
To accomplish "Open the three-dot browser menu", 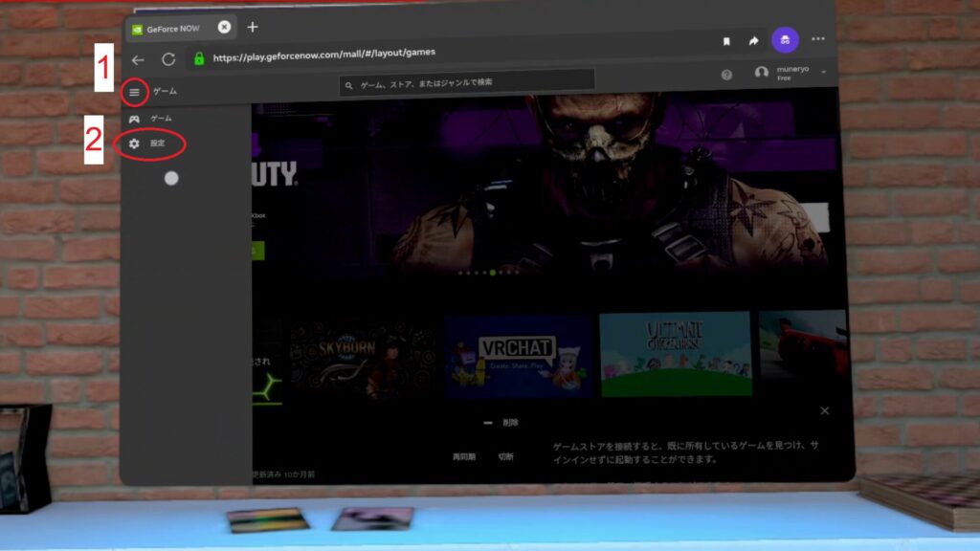I will point(818,38).
